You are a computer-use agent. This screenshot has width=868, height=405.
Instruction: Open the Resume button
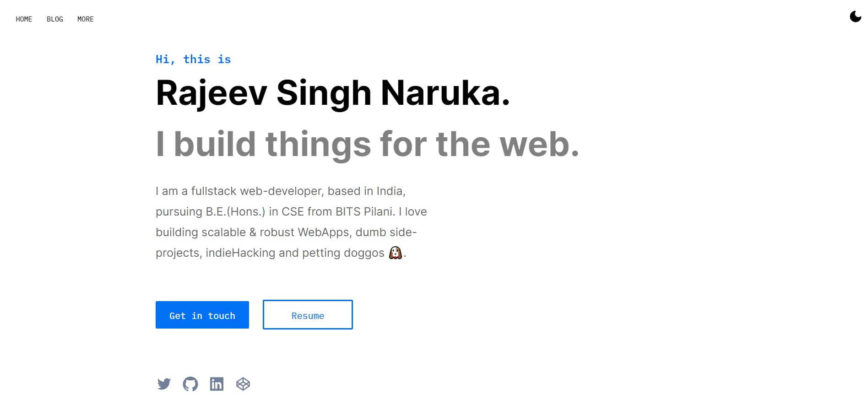[307, 315]
